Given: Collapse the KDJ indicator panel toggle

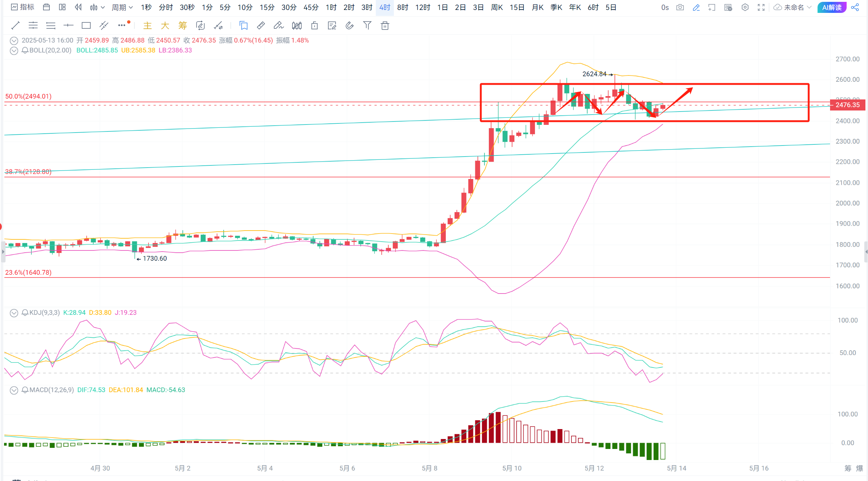Looking at the screenshot, I should coord(14,313).
